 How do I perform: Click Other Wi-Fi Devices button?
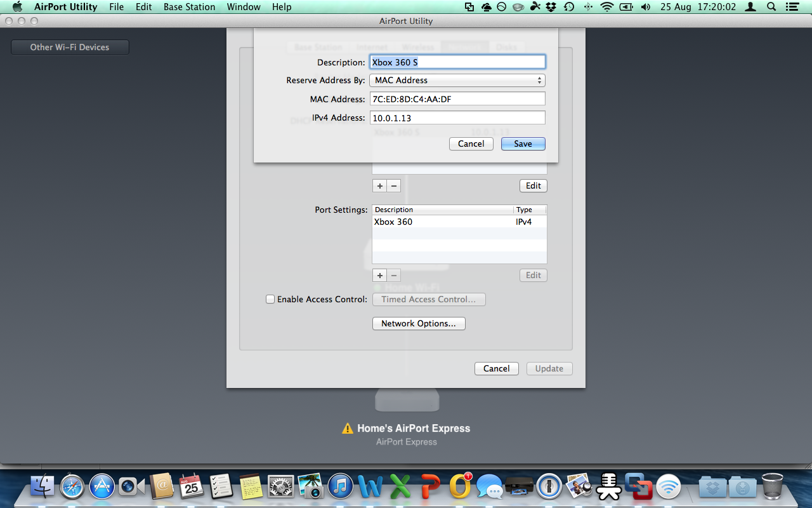pos(70,47)
